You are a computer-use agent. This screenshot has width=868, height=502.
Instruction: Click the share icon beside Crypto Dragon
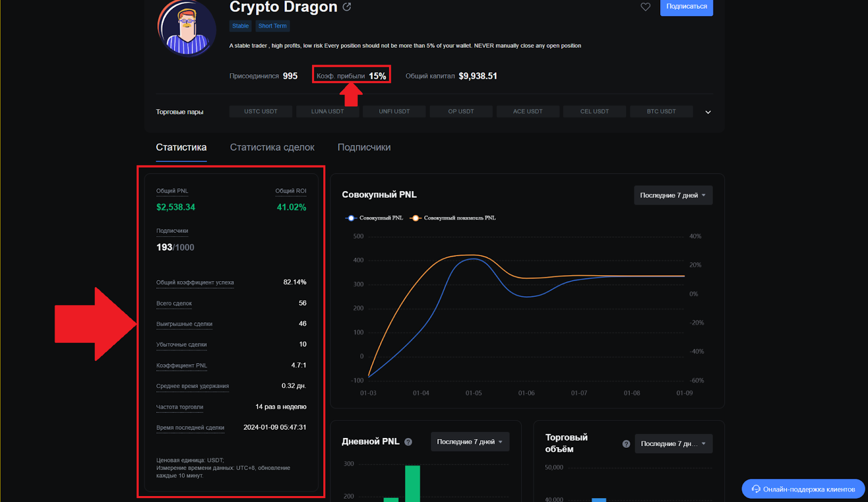point(347,7)
